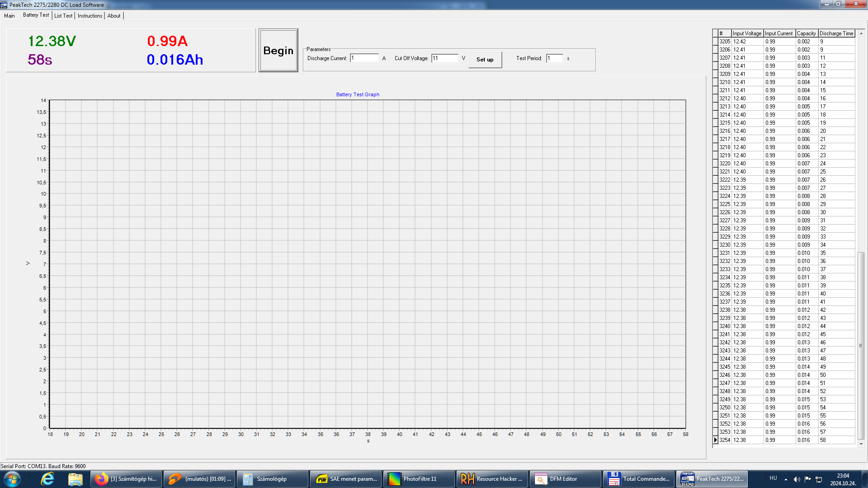This screenshot has width=868, height=488.
Task: Switch to the PhotoFiltre 11 taskbar item
Action: 418,479
